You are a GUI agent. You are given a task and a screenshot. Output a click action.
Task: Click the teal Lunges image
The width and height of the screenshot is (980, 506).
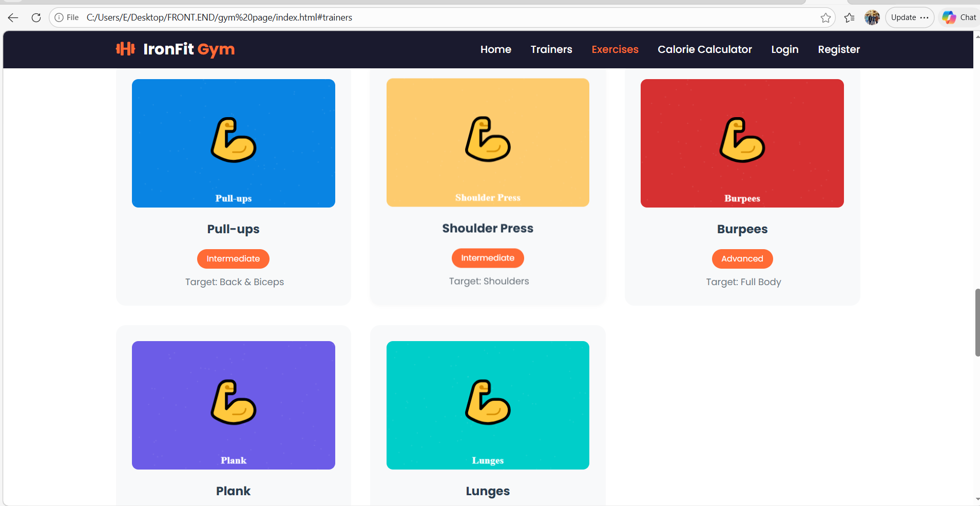pos(488,405)
